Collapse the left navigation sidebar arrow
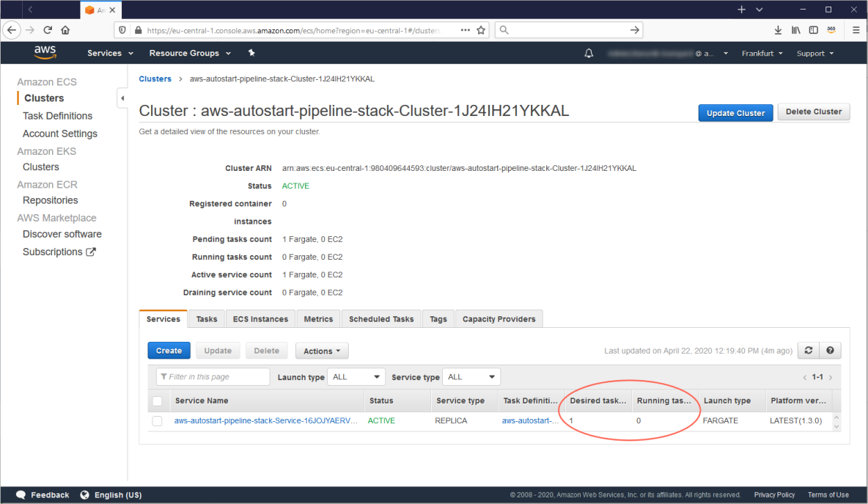 [x=122, y=98]
